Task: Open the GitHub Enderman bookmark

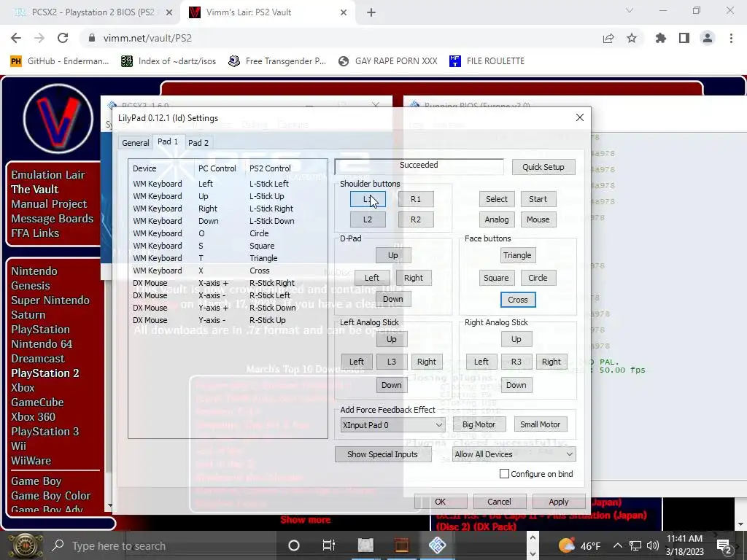Action: tap(60, 61)
